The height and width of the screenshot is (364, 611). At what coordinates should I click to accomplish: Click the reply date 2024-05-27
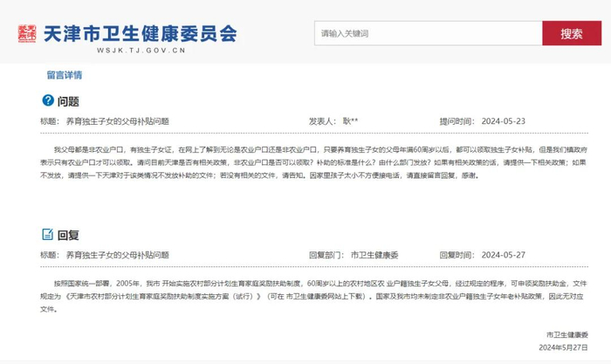[503, 255]
